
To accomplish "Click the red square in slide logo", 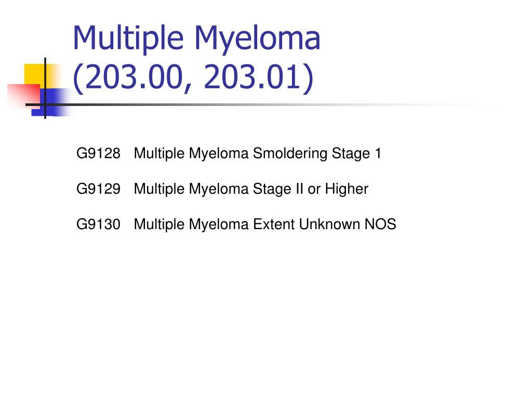I will coord(24,96).
